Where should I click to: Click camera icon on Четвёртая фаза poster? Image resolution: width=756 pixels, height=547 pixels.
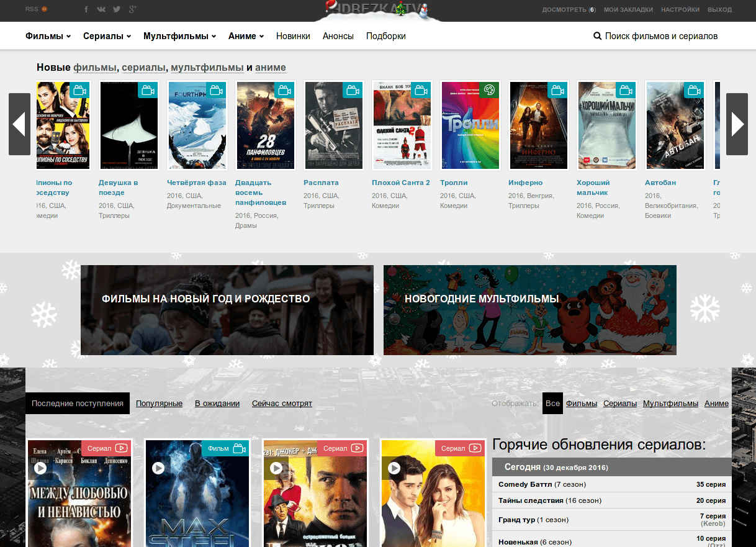(x=215, y=91)
